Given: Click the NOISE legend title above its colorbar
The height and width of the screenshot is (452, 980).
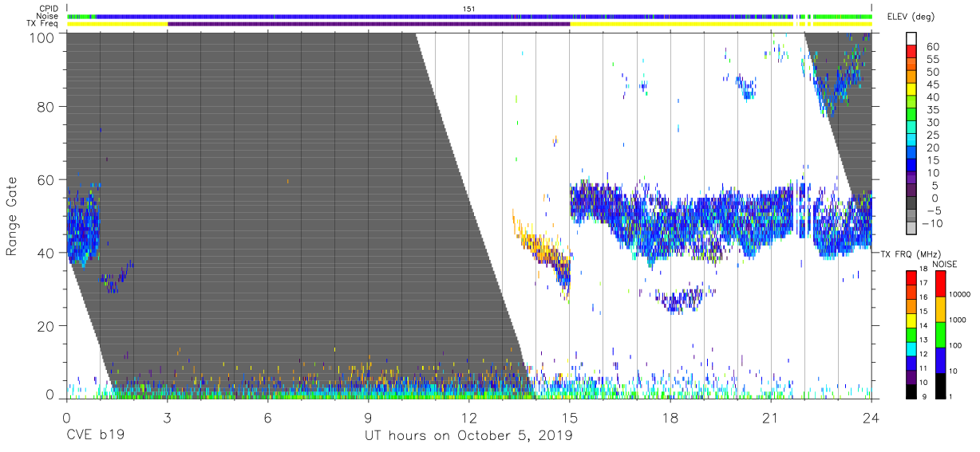Looking at the screenshot, I should point(945,264).
